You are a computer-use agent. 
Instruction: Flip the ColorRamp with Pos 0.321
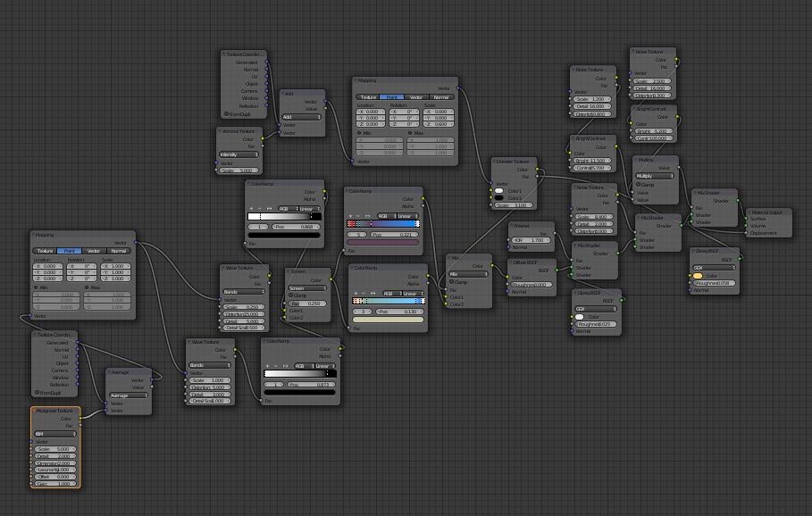pyautogui.click(x=368, y=216)
